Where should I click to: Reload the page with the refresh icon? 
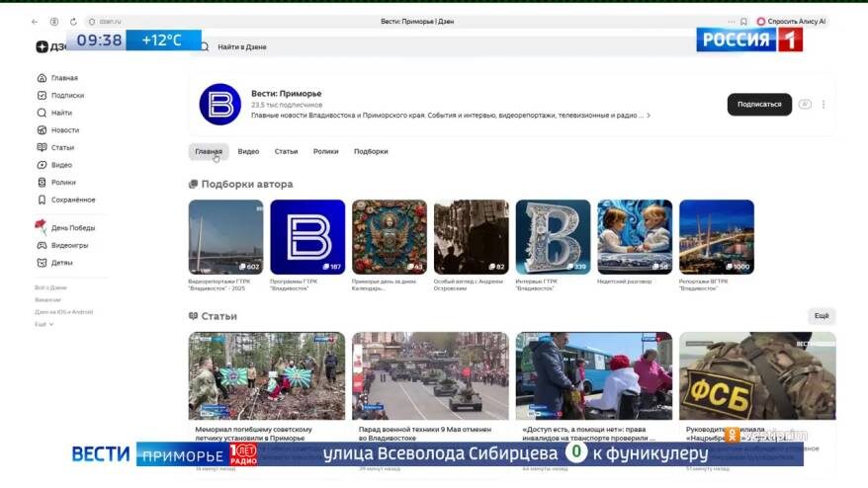tap(73, 22)
